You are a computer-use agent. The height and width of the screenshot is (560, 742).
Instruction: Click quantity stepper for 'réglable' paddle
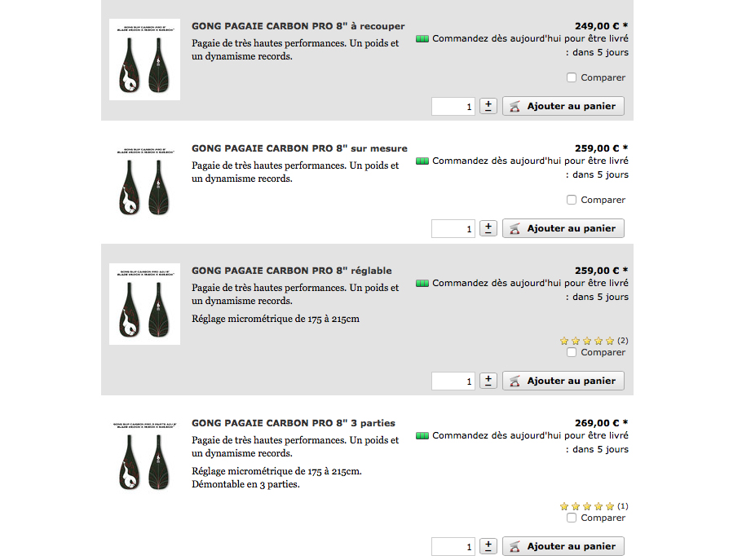488,381
